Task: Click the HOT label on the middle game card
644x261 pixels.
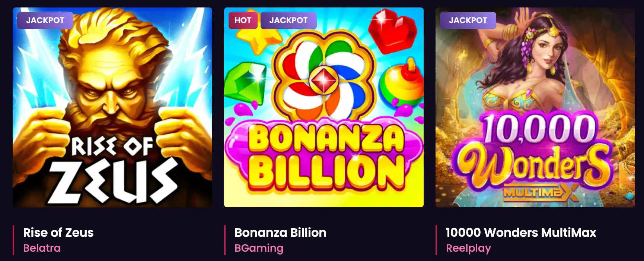Action: pyautogui.click(x=242, y=21)
